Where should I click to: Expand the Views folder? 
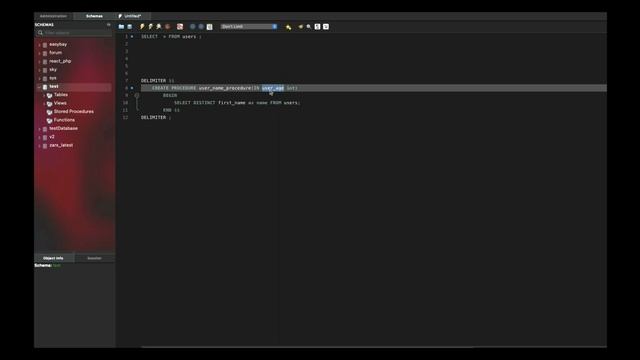click(x=44, y=103)
